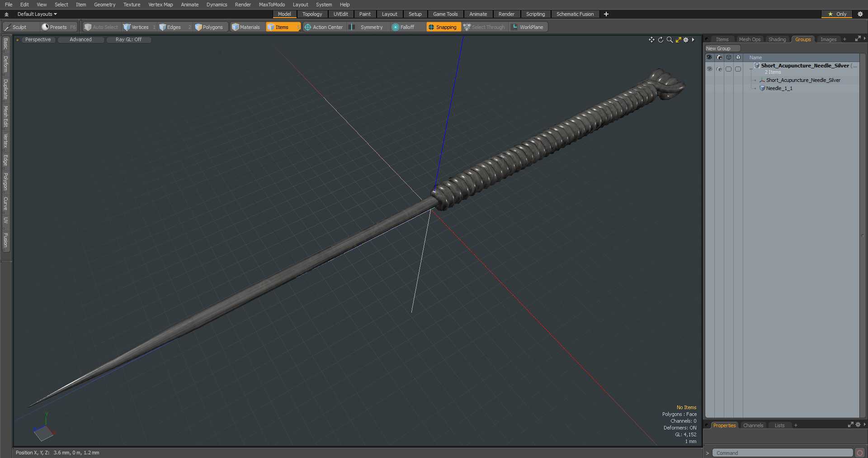868x458 pixels.
Task: Click the New Group button
Action: click(x=722, y=48)
